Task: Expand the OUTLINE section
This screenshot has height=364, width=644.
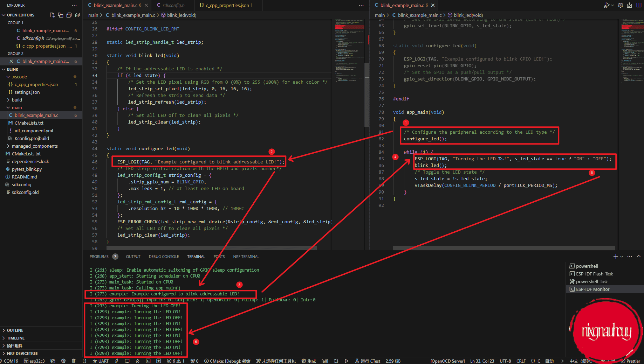Action: pos(15,330)
